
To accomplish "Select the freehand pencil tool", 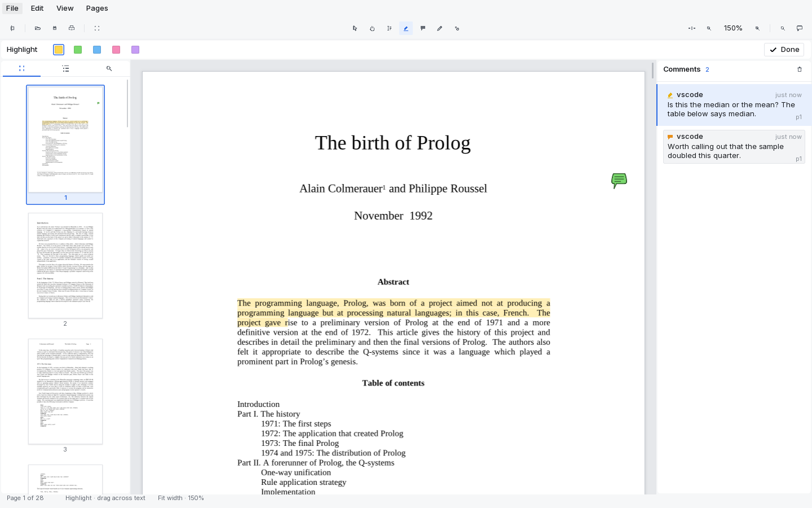I will 440,28.
